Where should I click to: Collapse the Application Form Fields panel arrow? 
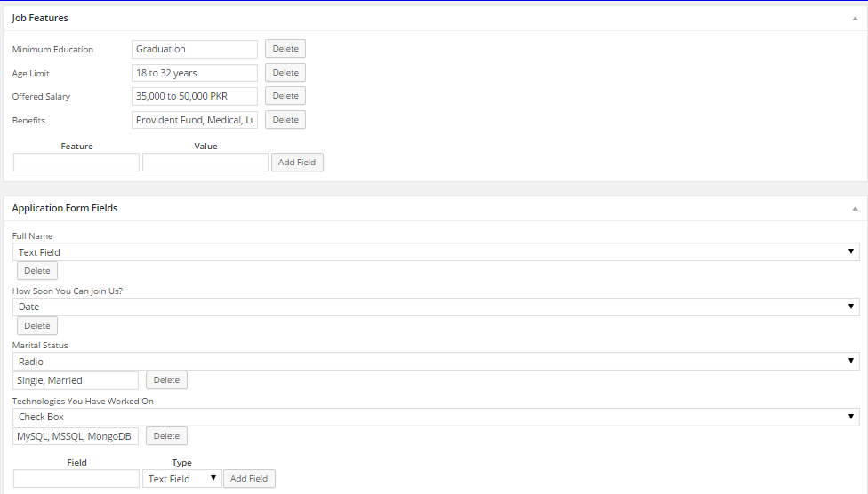855,209
